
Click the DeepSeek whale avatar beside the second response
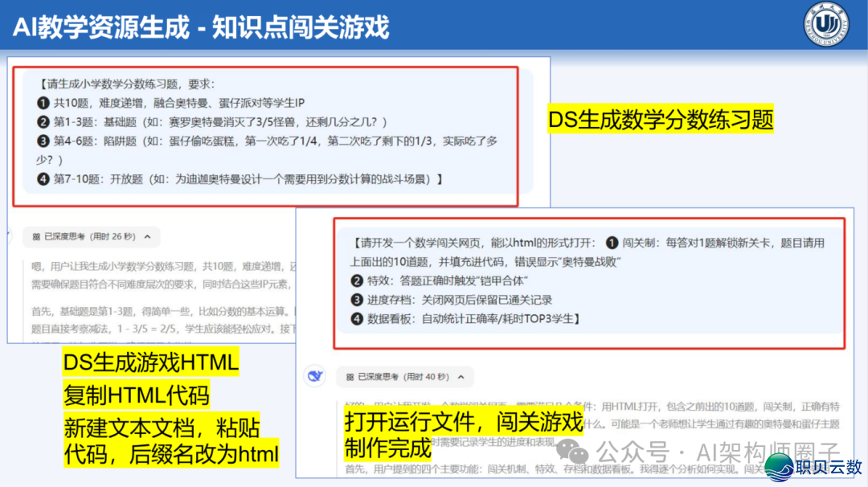(315, 375)
